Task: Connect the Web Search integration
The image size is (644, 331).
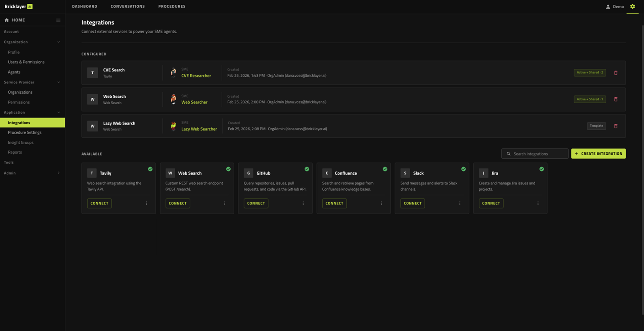Action: coord(178,203)
